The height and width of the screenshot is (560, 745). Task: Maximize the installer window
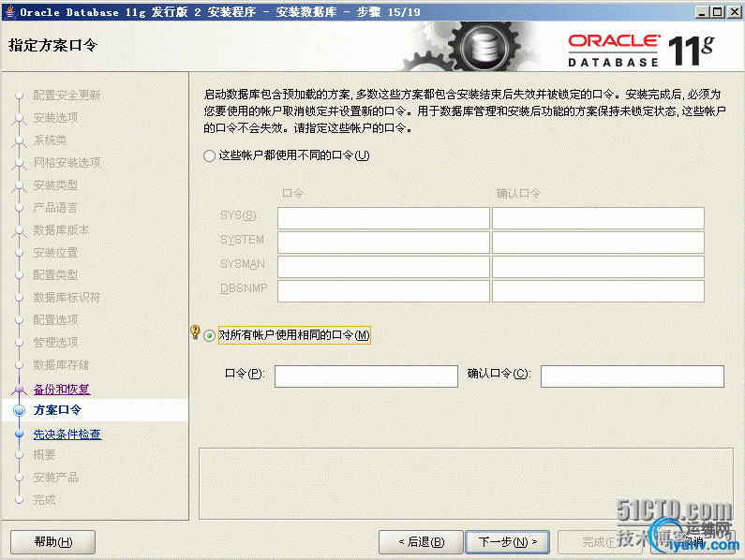pyautogui.click(x=718, y=12)
